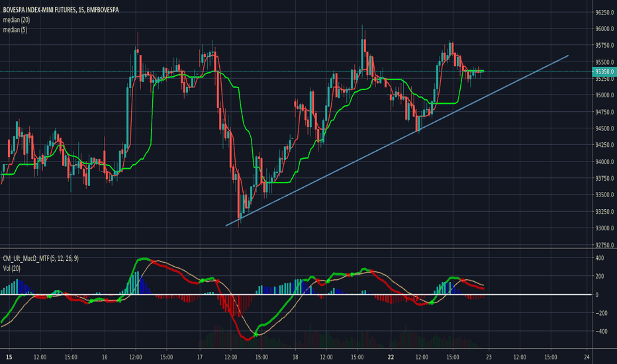617x364 pixels.
Task: Click the date label 23 on time axis
Action: coord(489,357)
